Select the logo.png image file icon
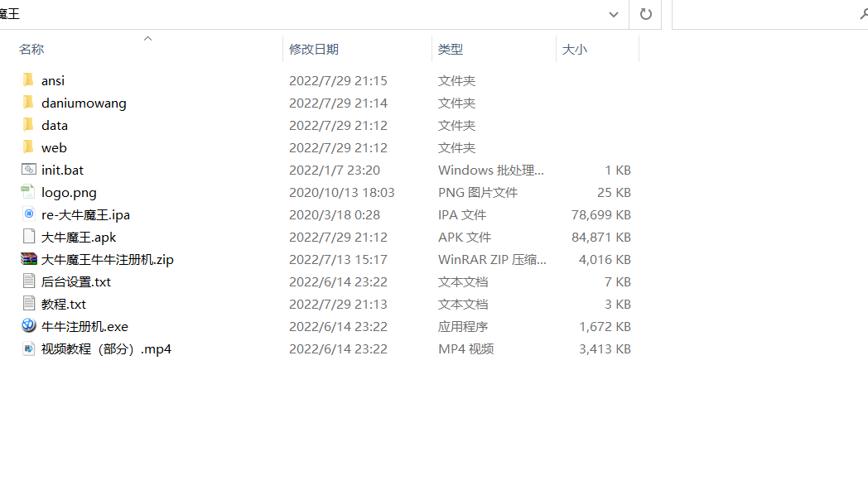Screen dimensions: 868x490 tap(29, 192)
